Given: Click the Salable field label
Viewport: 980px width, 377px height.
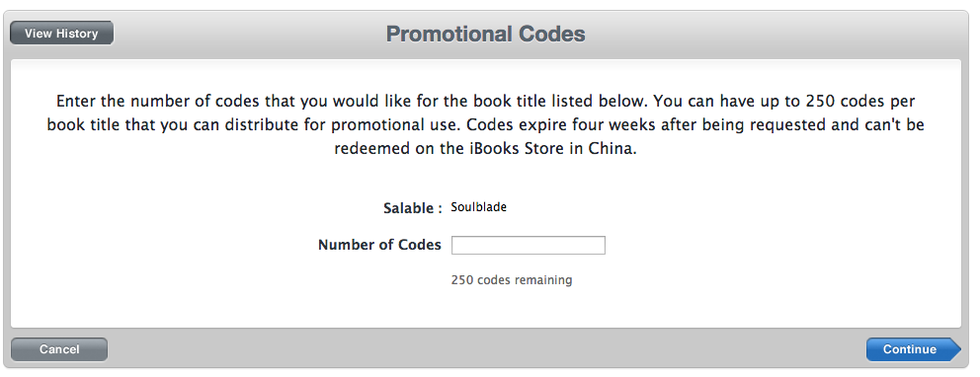Looking at the screenshot, I should (413, 208).
